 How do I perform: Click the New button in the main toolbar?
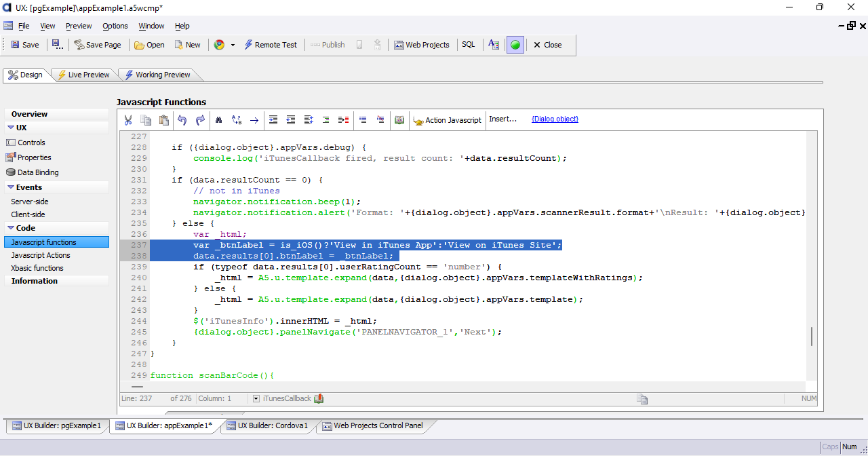pyautogui.click(x=187, y=45)
